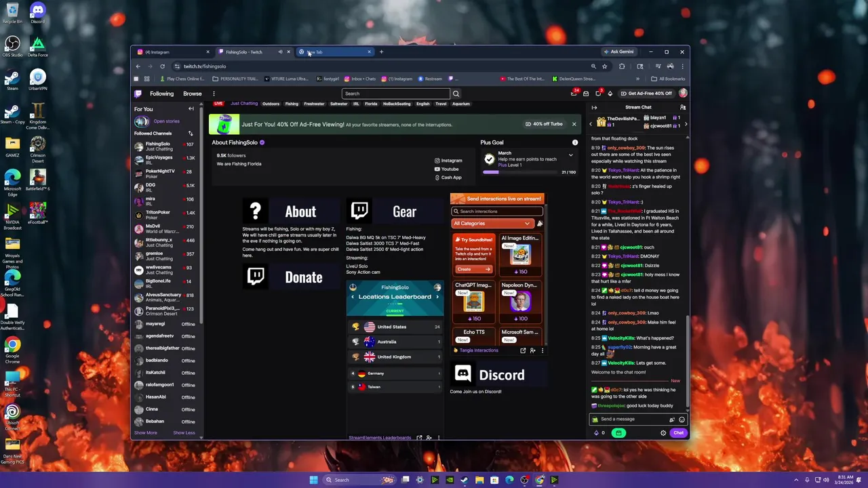868x488 pixels.
Task: Expand the March Plus Goal chevron
Action: (x=570, y=155)
